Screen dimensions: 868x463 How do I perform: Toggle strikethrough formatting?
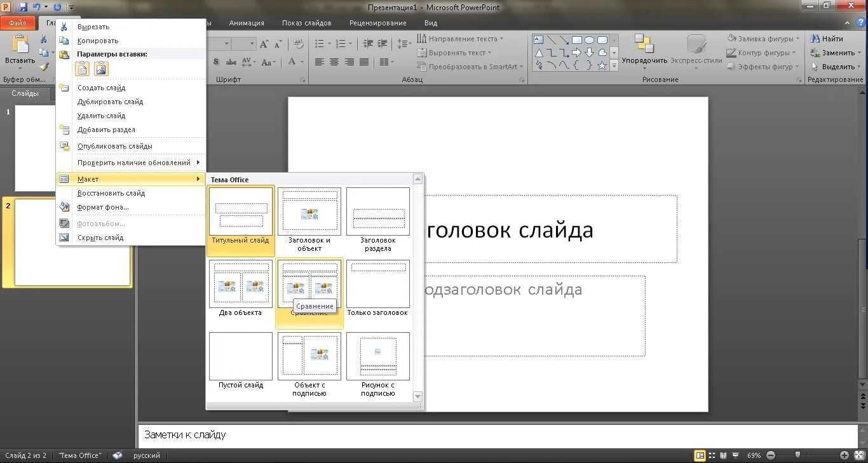click(231, 62)
